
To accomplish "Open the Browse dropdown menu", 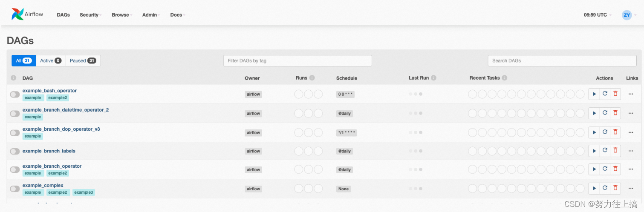I will [x=122, y=15].
